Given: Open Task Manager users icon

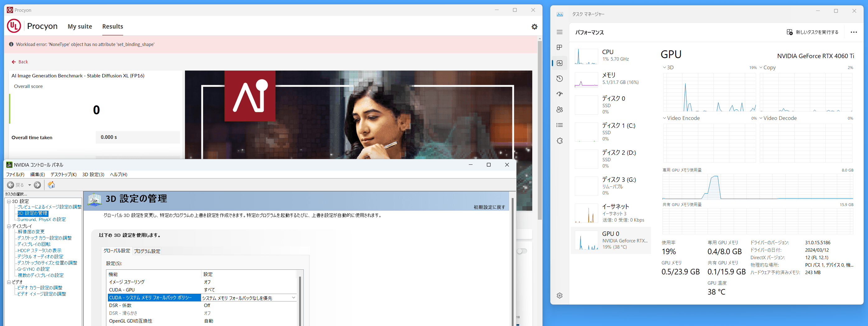Looking at the screenshot, I should click(x=560, y=109).
